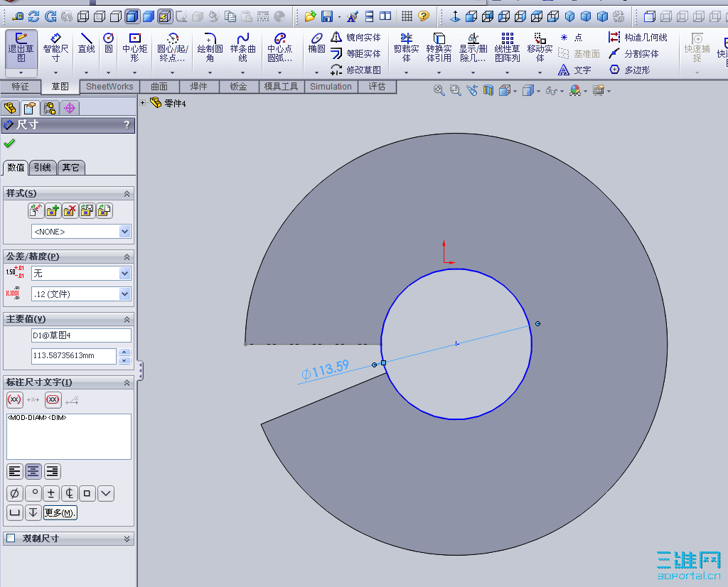Image resolution: width=728 pixels, height=587 pixels.
Task: Click the green checkmark to accept dimension
Action: tap(9, 144)
